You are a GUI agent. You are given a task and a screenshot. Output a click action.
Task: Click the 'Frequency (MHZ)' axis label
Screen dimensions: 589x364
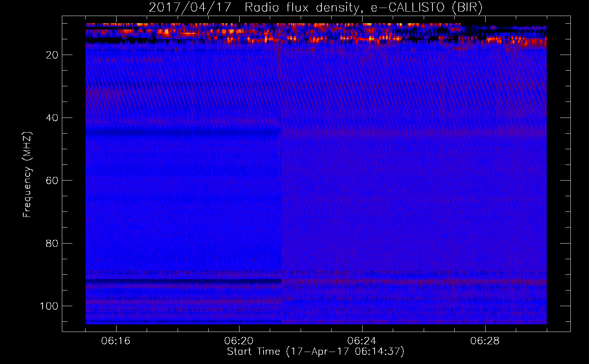(27, 174)
